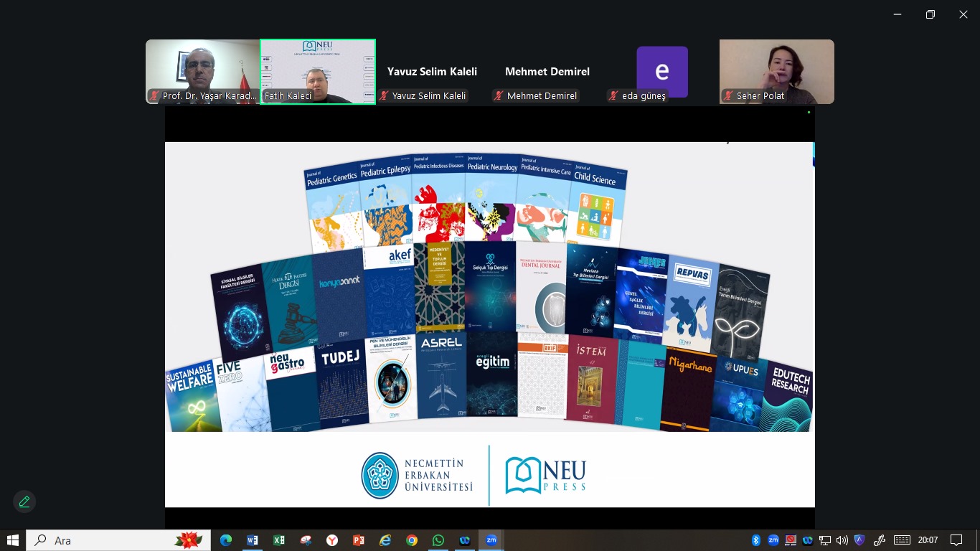Screen dimensions: 980x551
Task: Launch Microsoft Edge from the taskbar
Action: point(226,540)
